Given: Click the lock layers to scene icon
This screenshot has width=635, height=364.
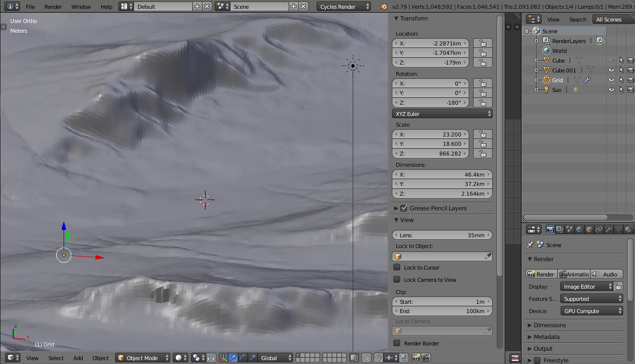Looking at the screenshot, I should (x=354, y=358).
